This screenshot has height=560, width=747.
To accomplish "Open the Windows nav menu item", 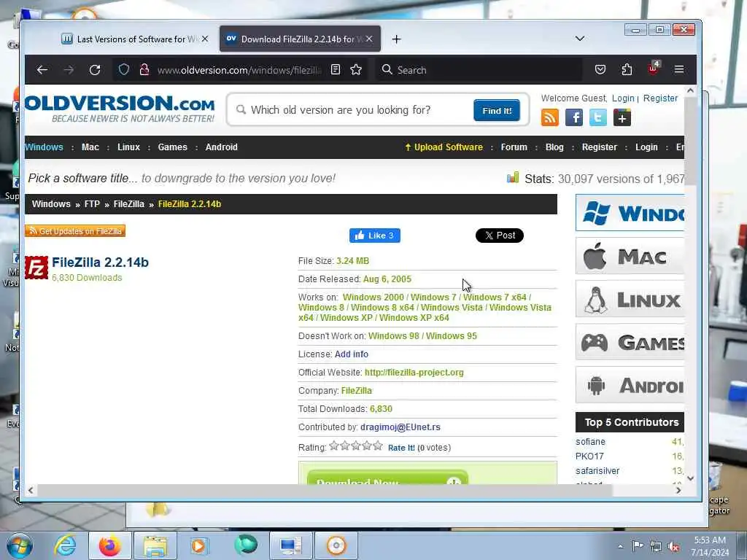I will coord(44,147).
